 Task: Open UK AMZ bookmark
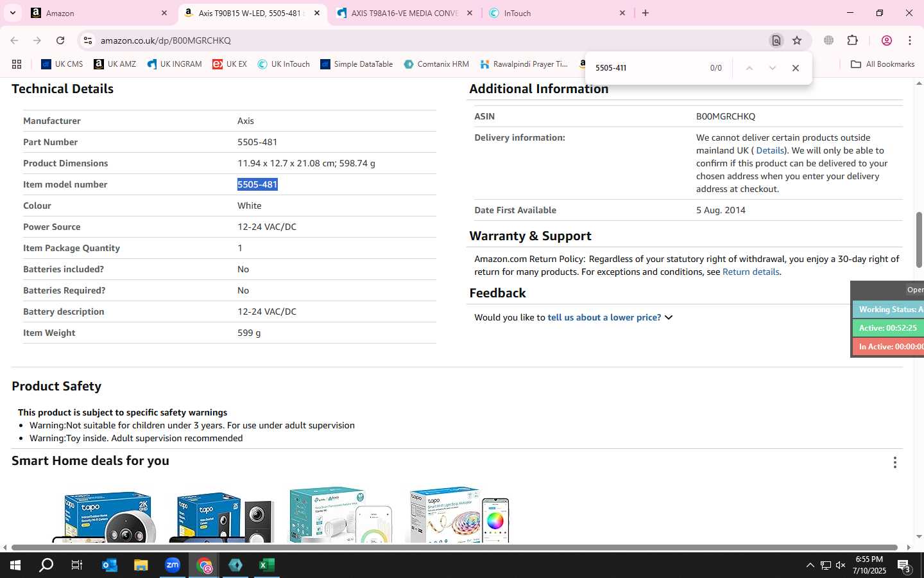(x=115, y=64)
